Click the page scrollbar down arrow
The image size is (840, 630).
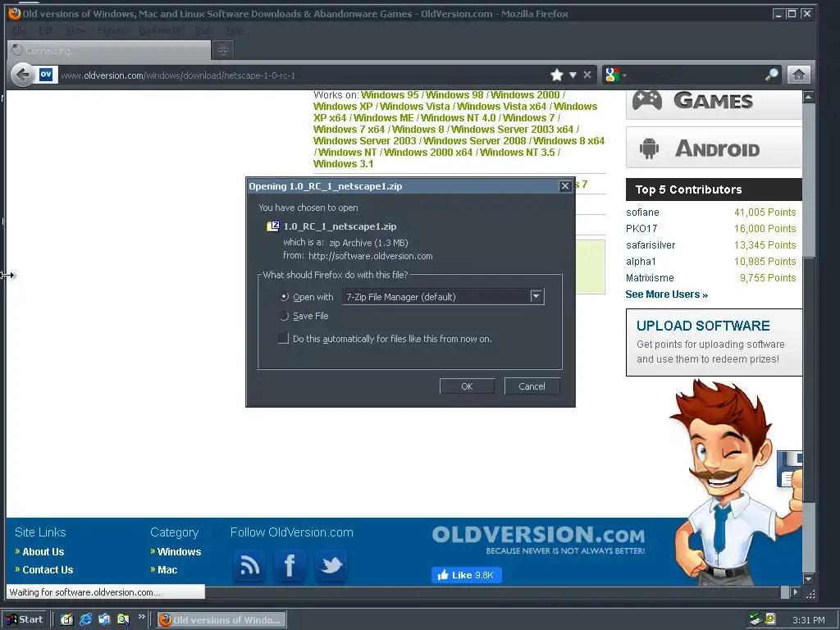pyautogui.click(x=808, y=579)
